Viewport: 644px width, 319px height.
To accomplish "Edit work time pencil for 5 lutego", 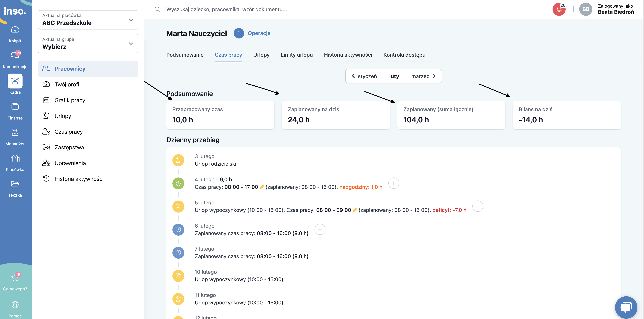I will [x=355, y=210].
